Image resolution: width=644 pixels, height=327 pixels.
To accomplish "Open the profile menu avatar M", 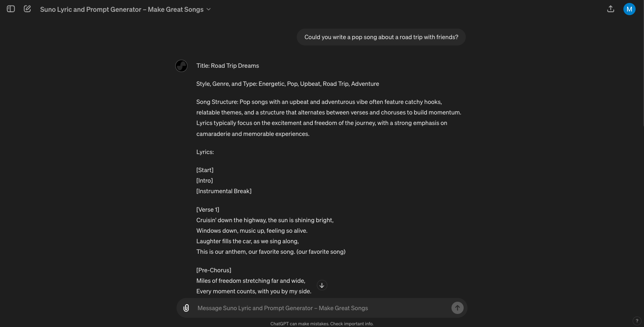I will [x=629, y=9].
